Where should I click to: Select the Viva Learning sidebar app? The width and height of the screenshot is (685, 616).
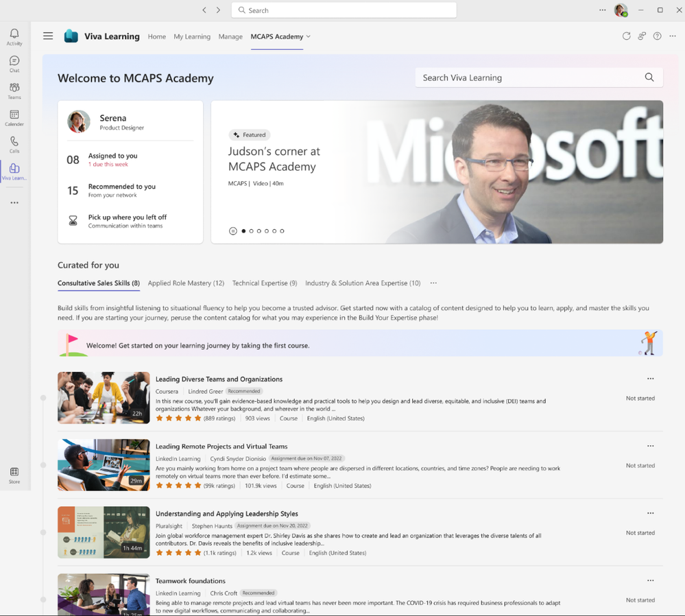pos(14,171)
